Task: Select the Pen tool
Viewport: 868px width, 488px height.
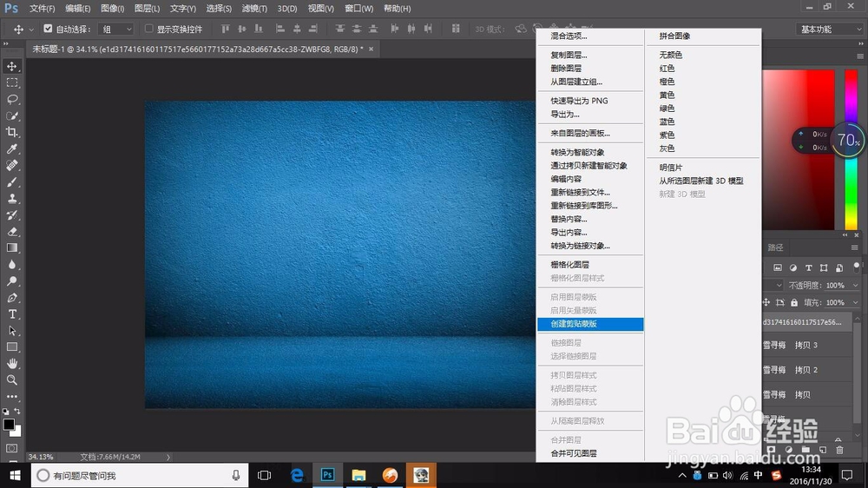Action: pos(11,298)
